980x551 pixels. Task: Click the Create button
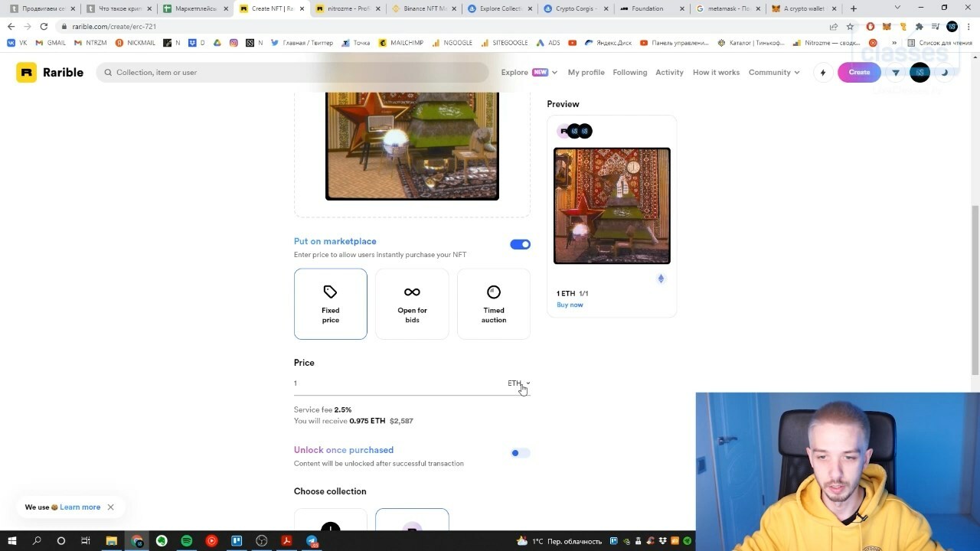pos(859,73)
